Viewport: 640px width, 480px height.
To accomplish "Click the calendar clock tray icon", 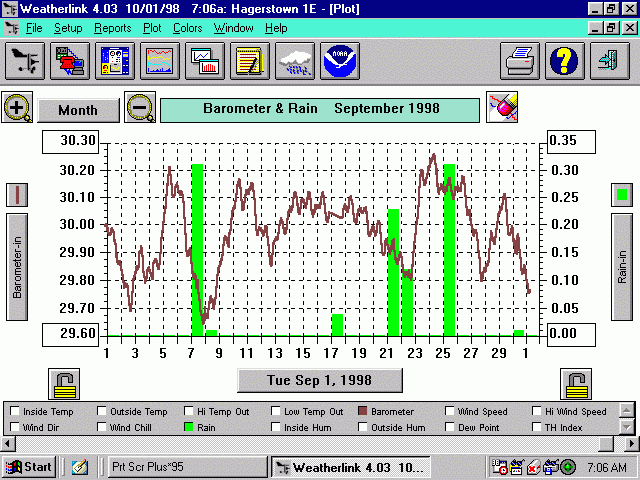I will tap(500, 467).
